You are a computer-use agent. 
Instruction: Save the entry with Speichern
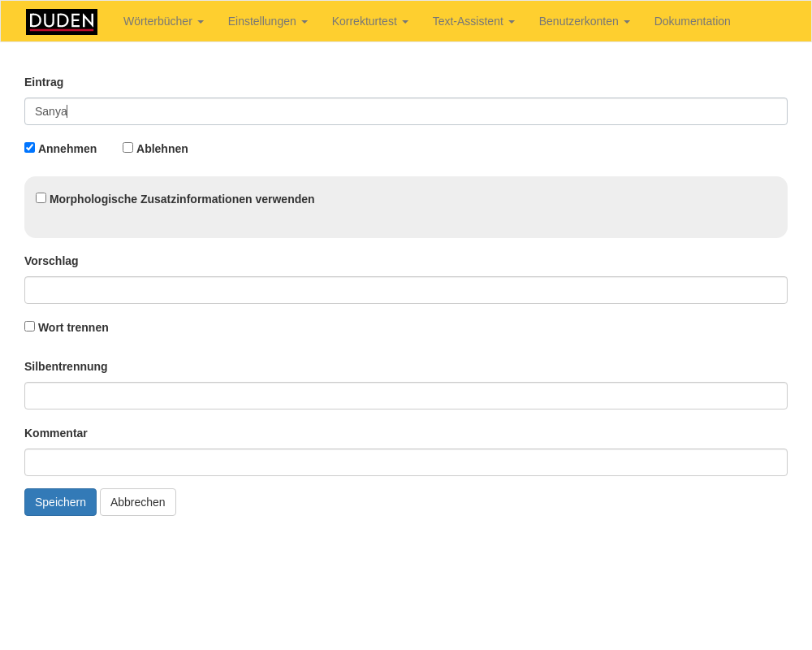point(60,502)
